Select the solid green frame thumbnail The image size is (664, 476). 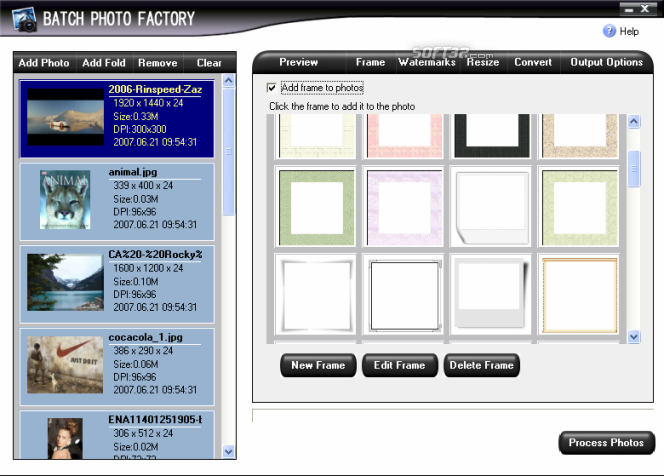click(317, 208)
